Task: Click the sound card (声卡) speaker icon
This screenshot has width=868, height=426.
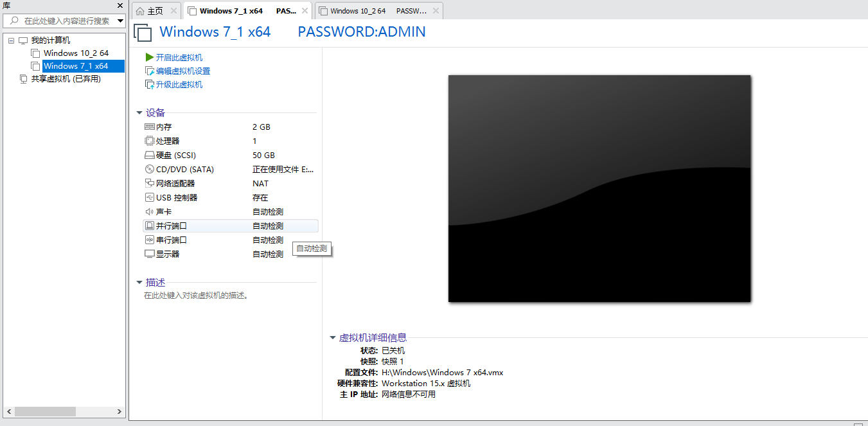Action: (150, 211)
